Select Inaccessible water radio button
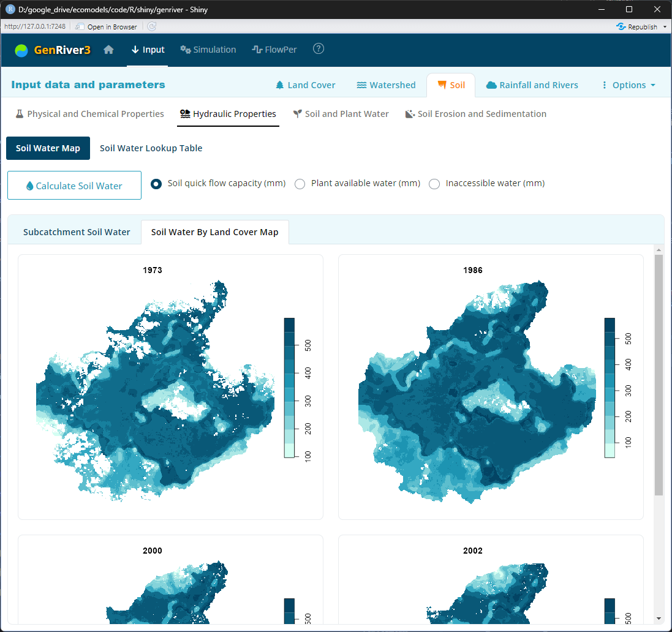Image resolution: width=672 pixels, height=632 pixels. 434,184
